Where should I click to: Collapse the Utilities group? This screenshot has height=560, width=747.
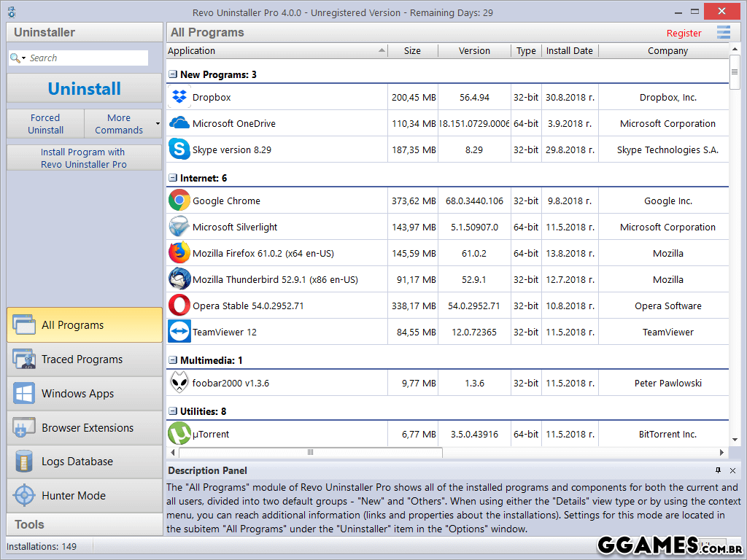[173, 411]
